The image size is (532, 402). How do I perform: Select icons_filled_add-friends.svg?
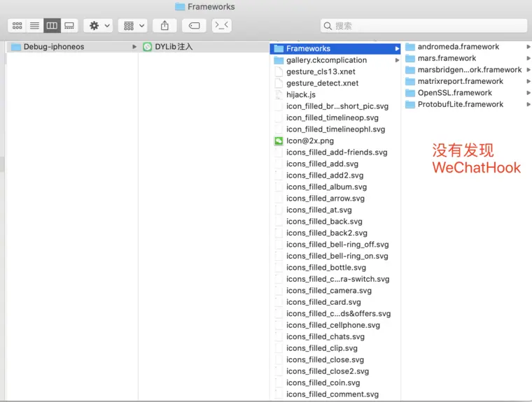point(337,152)
